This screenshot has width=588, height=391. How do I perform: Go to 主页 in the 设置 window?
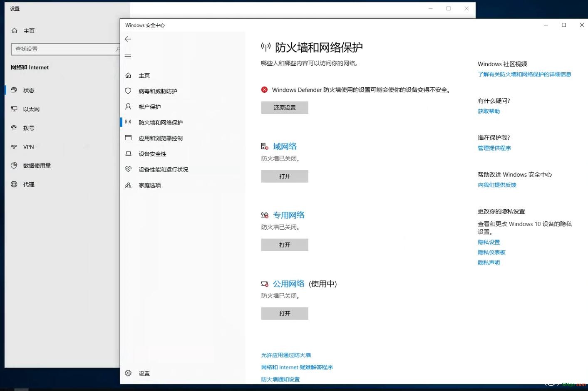point(29,31)
